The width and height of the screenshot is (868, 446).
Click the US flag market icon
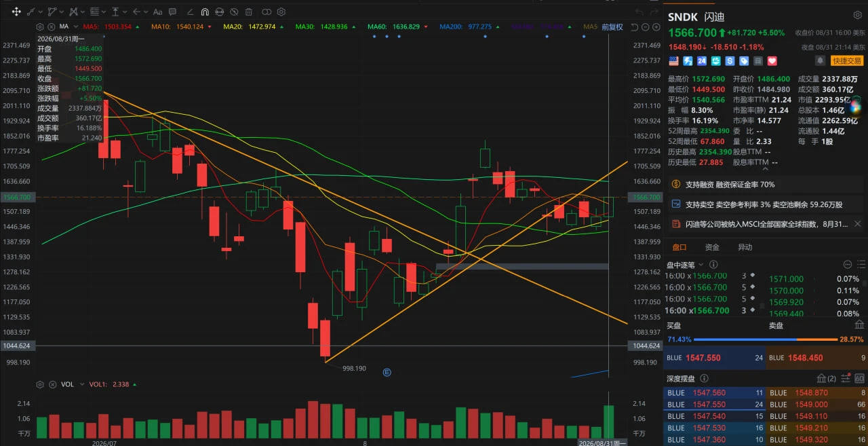(x=673, y=61)
